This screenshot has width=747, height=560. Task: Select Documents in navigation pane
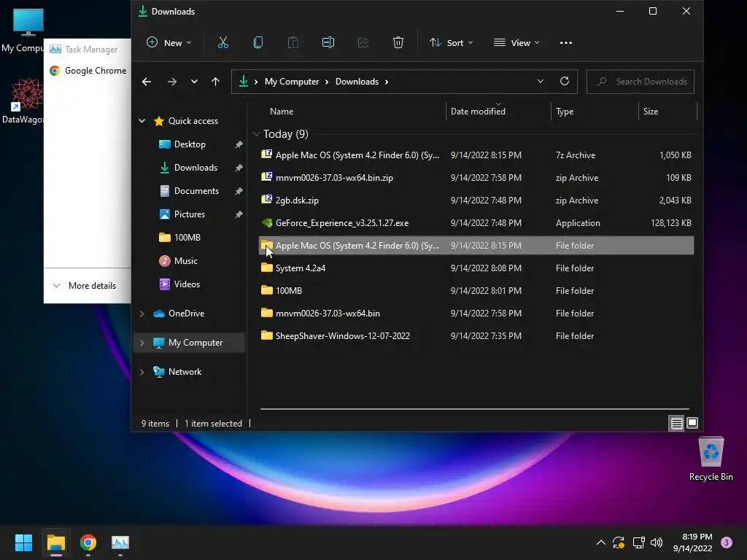click(196, 191)
